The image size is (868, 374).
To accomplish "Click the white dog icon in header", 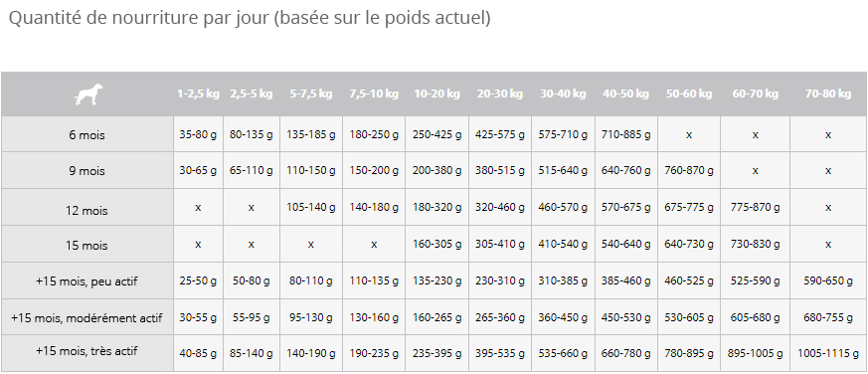I will 88,94.
